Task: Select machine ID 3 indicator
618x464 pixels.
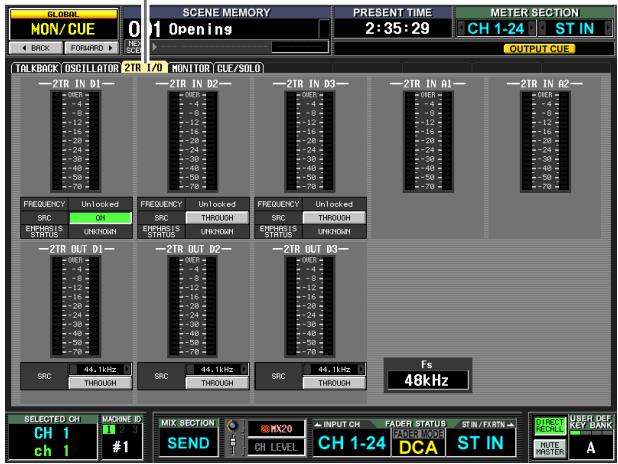Action: click(135, 429)
